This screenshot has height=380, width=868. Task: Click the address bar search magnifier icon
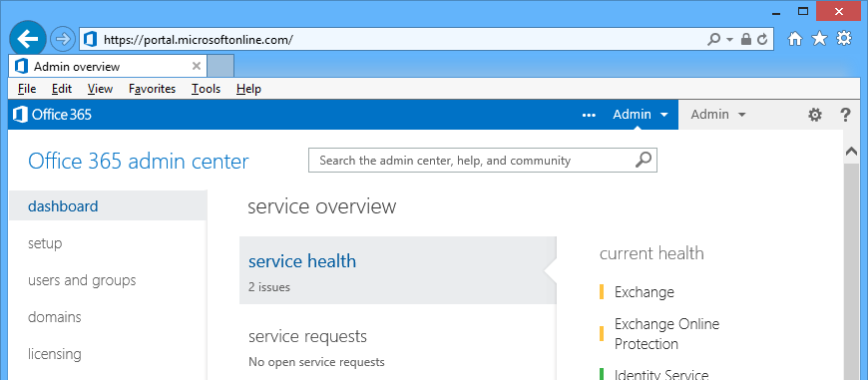click(714, 39)
